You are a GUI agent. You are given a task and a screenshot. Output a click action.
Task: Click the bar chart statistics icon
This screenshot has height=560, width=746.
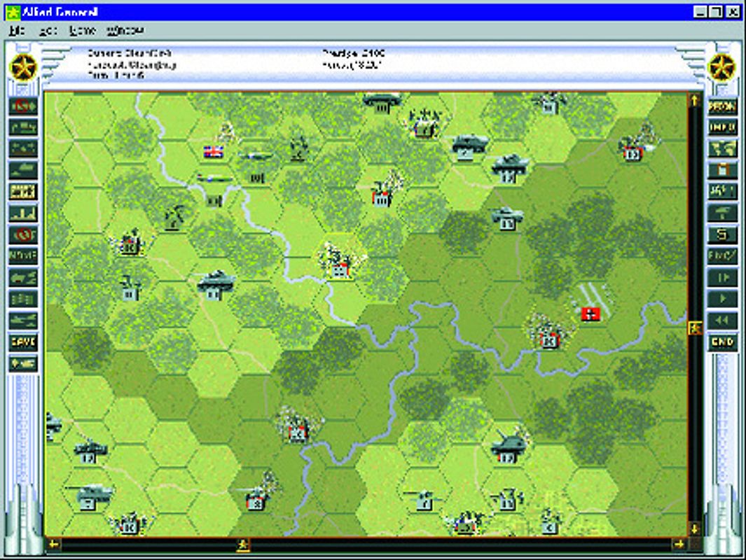(22, 210)
